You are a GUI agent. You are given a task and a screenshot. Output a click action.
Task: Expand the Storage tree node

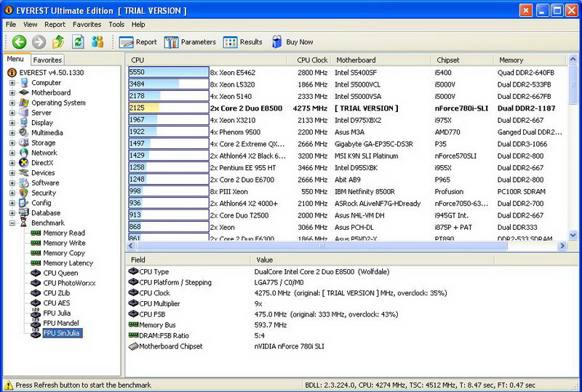[x=12, y=143]
